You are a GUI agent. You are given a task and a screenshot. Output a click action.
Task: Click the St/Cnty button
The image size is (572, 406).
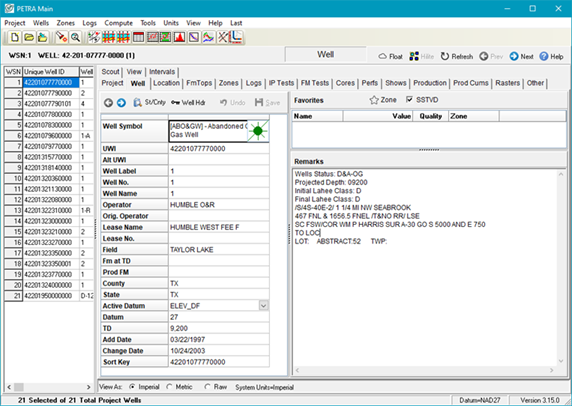(149, 103)
